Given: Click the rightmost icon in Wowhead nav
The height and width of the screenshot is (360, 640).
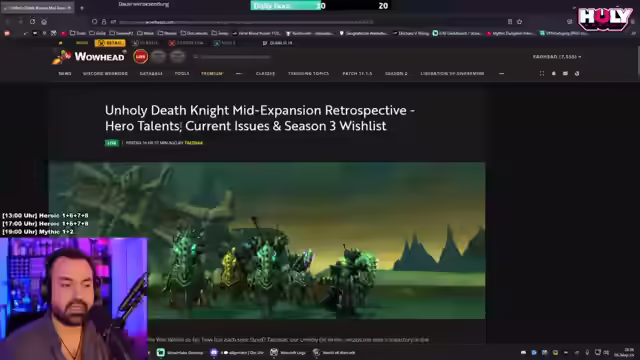Looking at the screenshot, I should click(577, 73).
